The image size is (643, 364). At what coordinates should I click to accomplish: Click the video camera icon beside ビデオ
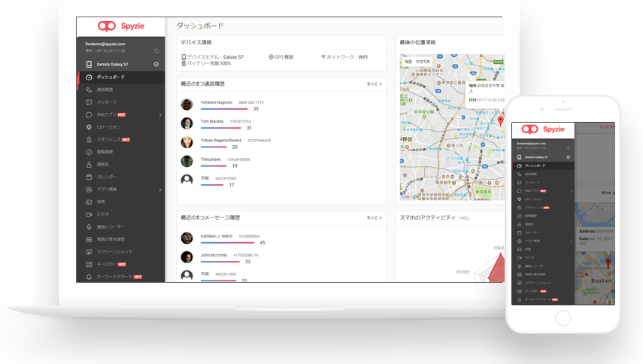tap(89, 214)
